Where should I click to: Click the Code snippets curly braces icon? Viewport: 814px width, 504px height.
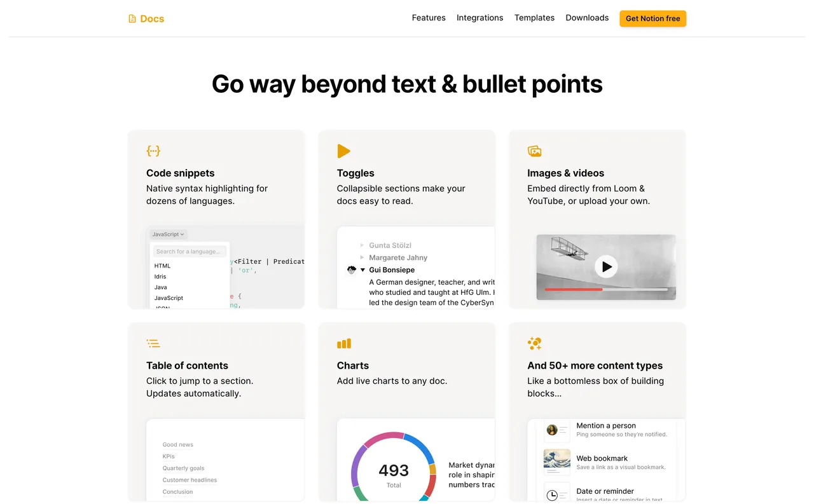coord(153,151)
